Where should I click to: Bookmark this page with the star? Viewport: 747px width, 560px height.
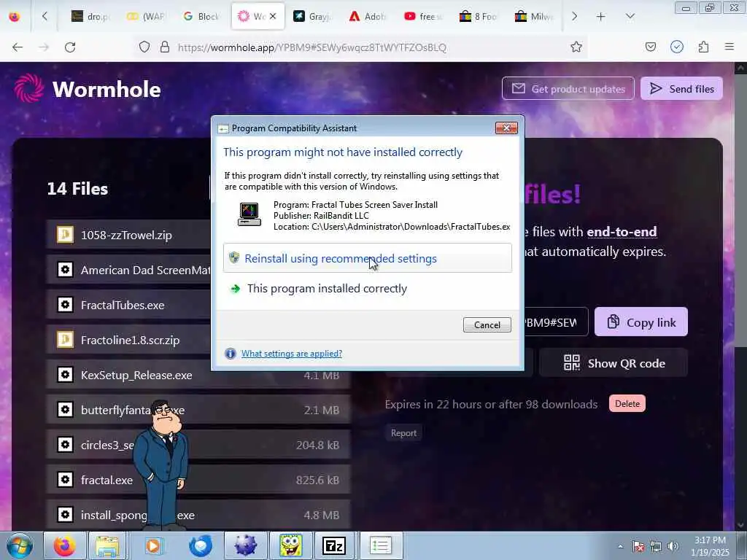pos(576,47)
